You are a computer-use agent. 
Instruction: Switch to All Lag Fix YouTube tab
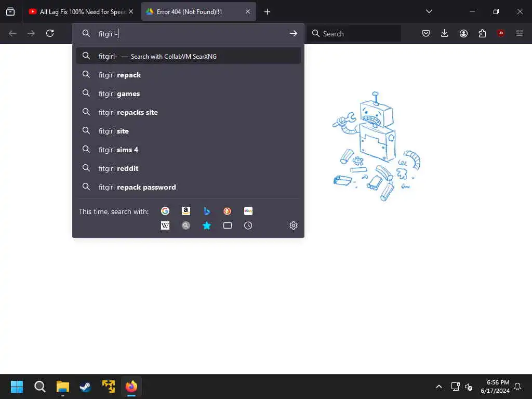(x=82, y=11)
